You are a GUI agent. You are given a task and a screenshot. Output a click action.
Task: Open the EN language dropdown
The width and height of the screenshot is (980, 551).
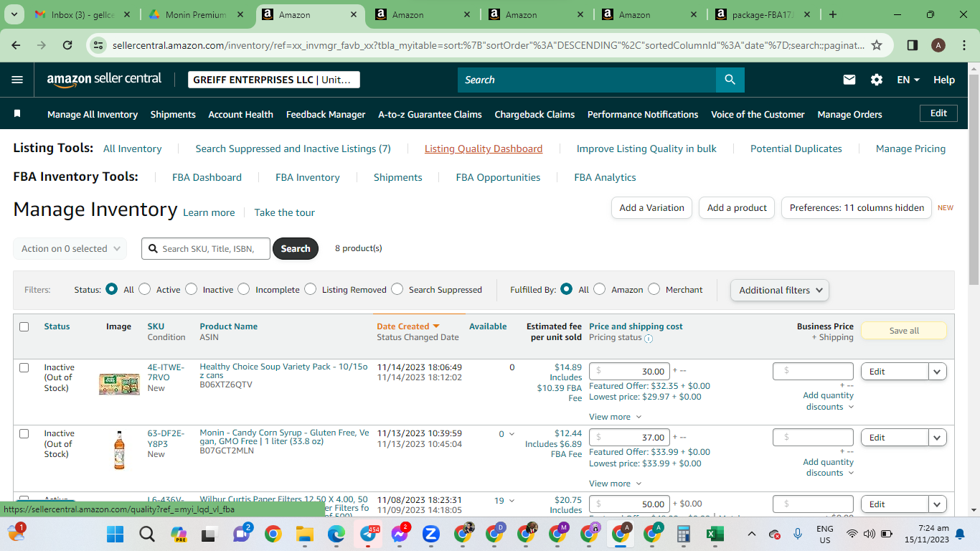click(908, 80)
